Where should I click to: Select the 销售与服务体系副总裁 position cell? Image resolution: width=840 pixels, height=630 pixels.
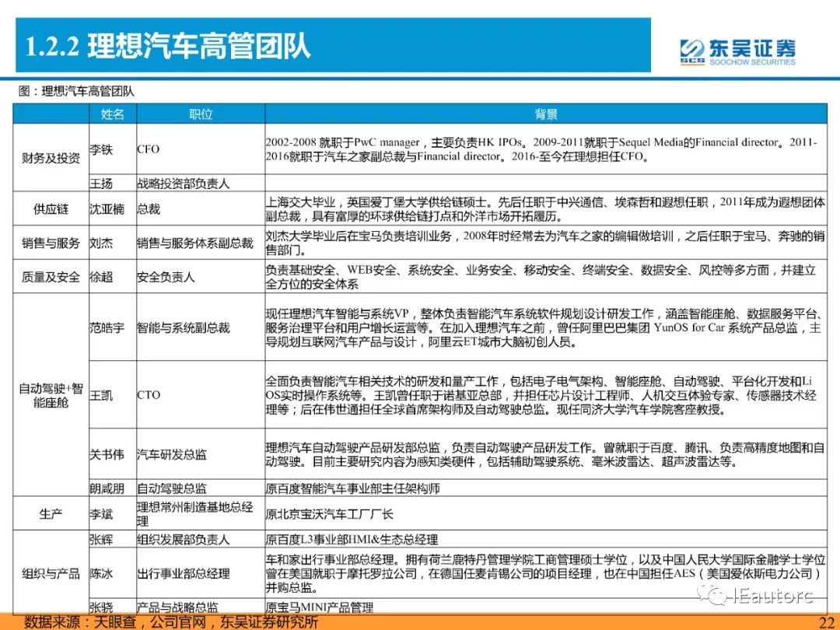[201, 243]
